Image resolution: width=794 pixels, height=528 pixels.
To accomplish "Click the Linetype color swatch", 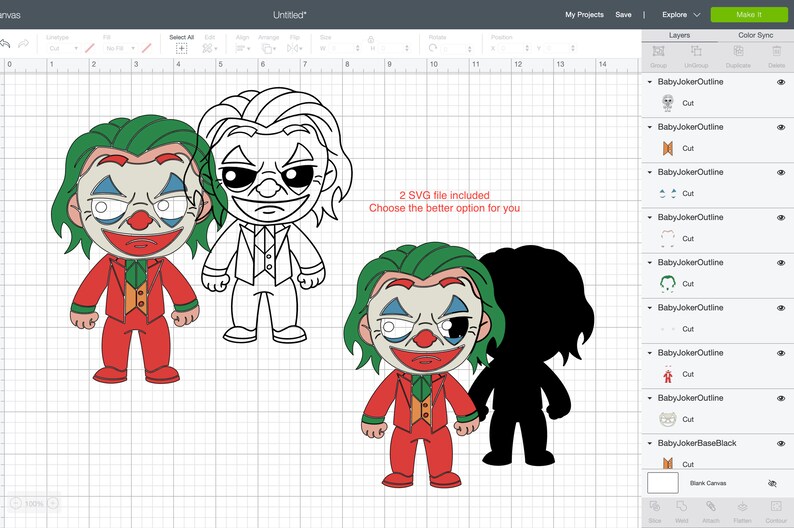I will point(90,48).
